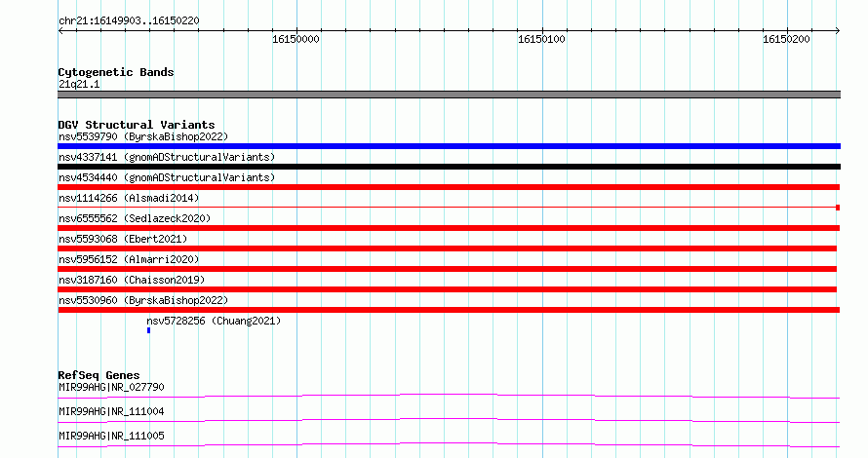Click the 16150000 ruler tick label

pos(296,39)
